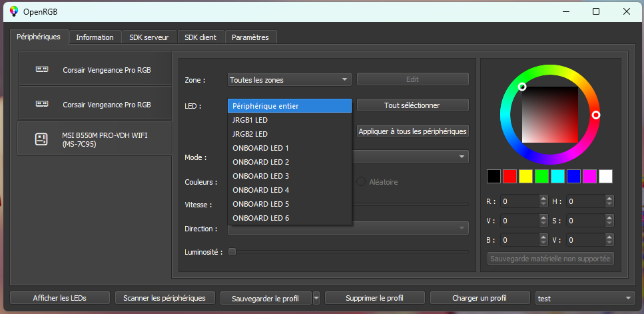Open the Zone dropdown 'Toutes les zones'
644x314 pixels.
click(289, 79)
